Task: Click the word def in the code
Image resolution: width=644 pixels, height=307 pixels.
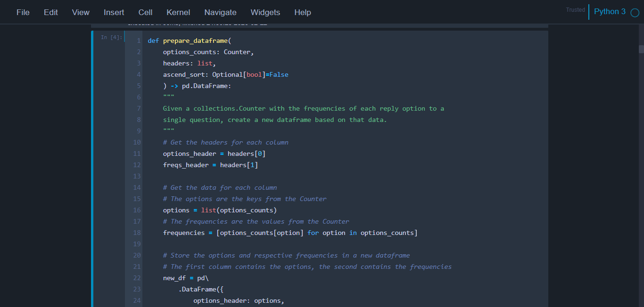Action: tap(153, 40)
